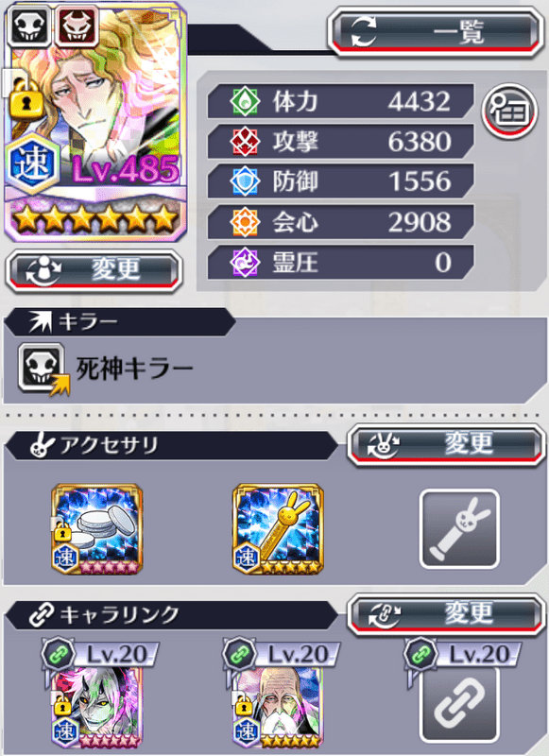The width and height of the screenshot is (549, 756).
Task: Click 変更 in the キャラリンク section
Action: coord(446,615)
